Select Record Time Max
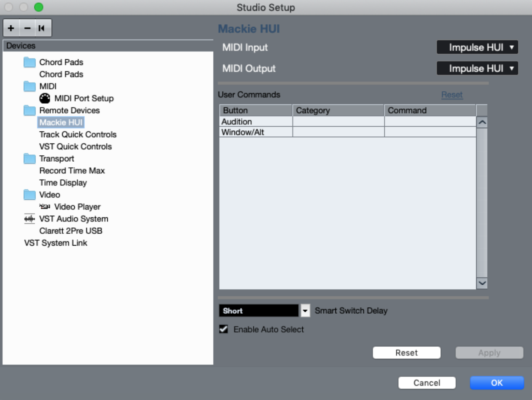The height and width of the screenshot is (400, 532). 72,171
